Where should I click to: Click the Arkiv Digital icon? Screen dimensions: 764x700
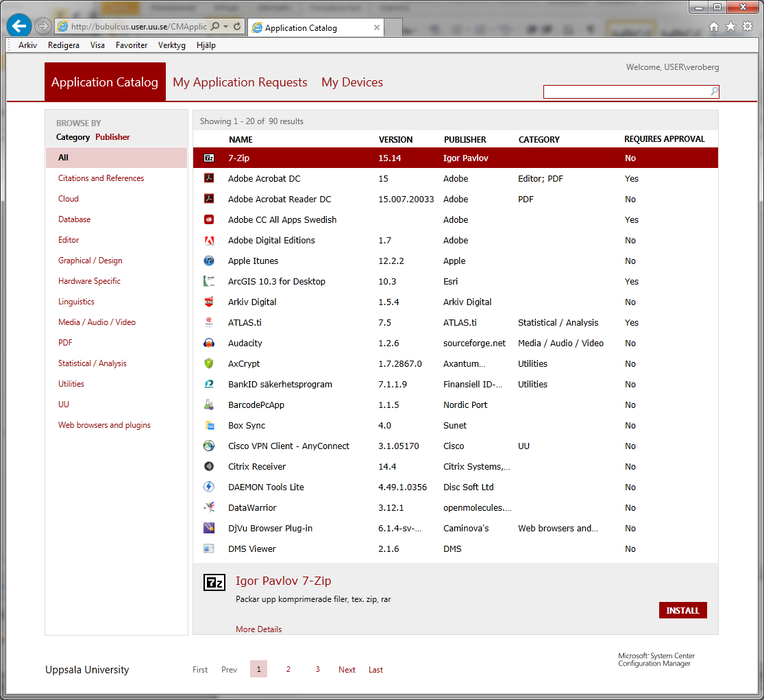[209, 302]
